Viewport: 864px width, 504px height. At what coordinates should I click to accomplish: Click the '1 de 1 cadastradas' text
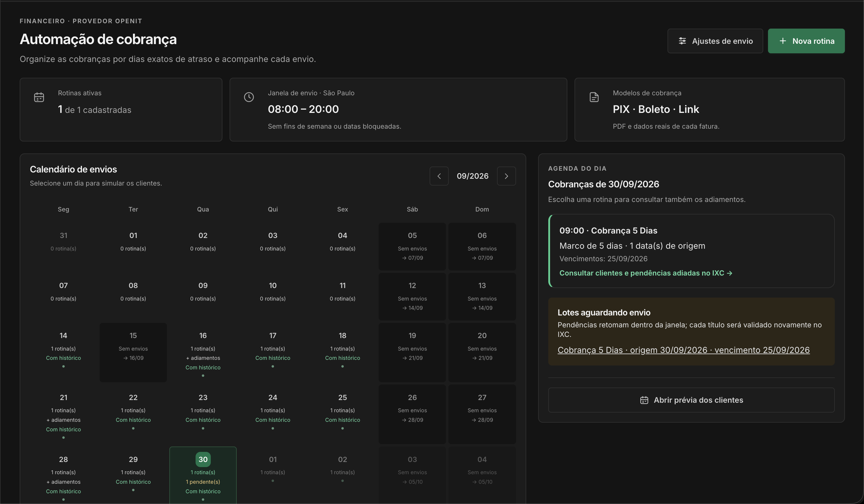pyautogui.click(x=95, y=110)
